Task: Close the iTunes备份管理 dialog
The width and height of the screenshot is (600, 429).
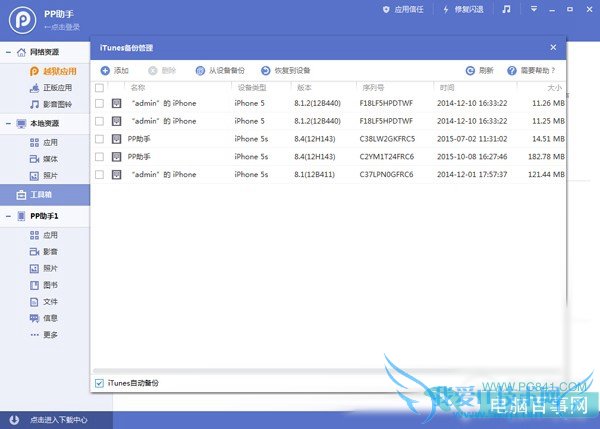Action: pyautogui.click(x=553, y=47)
